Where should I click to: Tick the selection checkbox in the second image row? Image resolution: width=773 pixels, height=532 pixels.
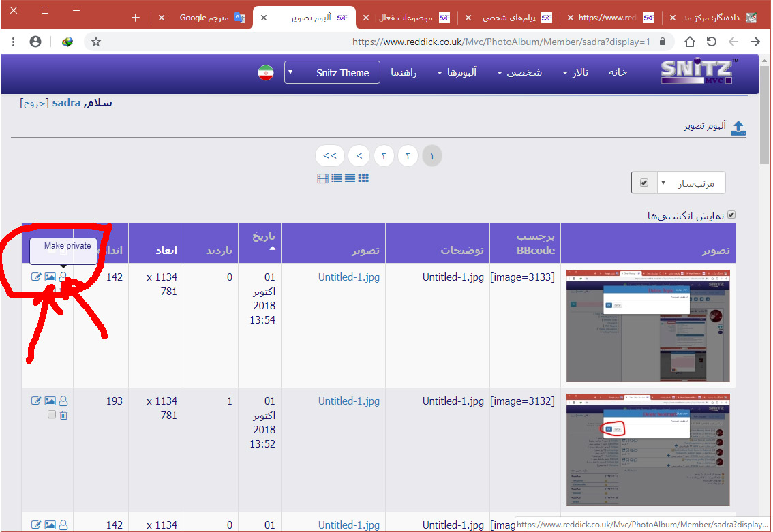[52, 415]
